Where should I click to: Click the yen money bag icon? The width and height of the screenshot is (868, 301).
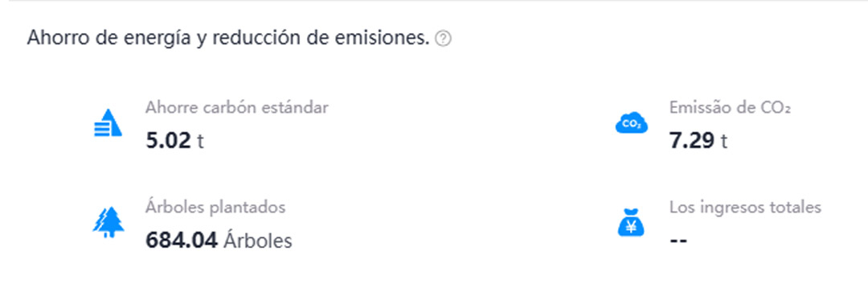(x=631, y=222)
